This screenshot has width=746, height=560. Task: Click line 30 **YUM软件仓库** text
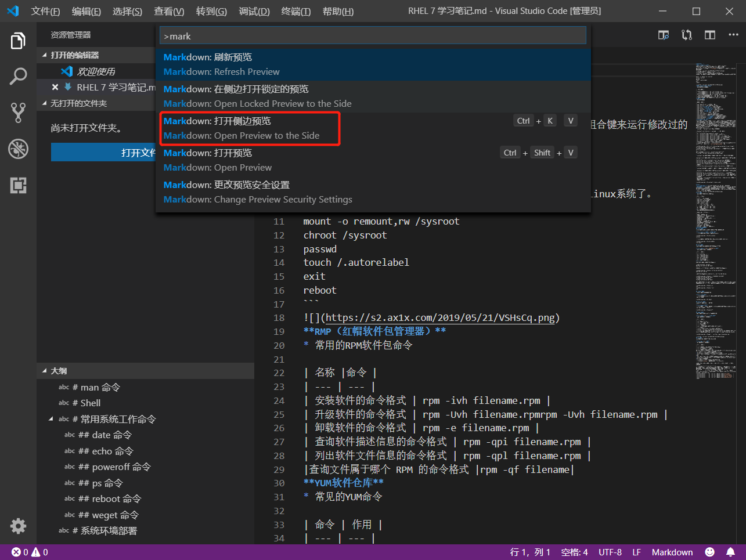[343, 483]
